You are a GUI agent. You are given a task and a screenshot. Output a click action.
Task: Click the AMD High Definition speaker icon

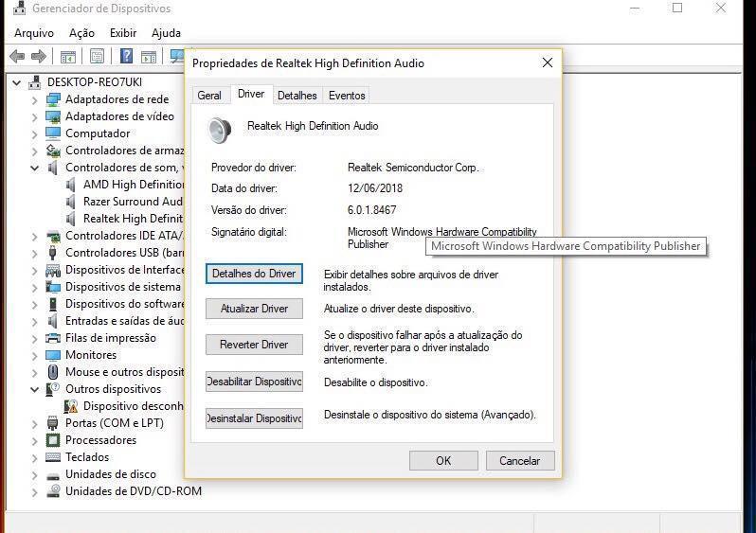point(71,185)
